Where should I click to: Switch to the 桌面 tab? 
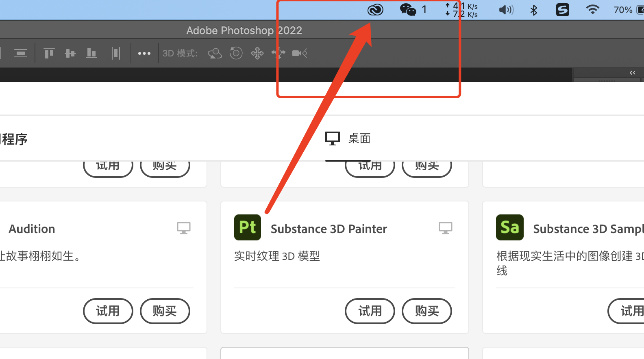coord(348,138)
